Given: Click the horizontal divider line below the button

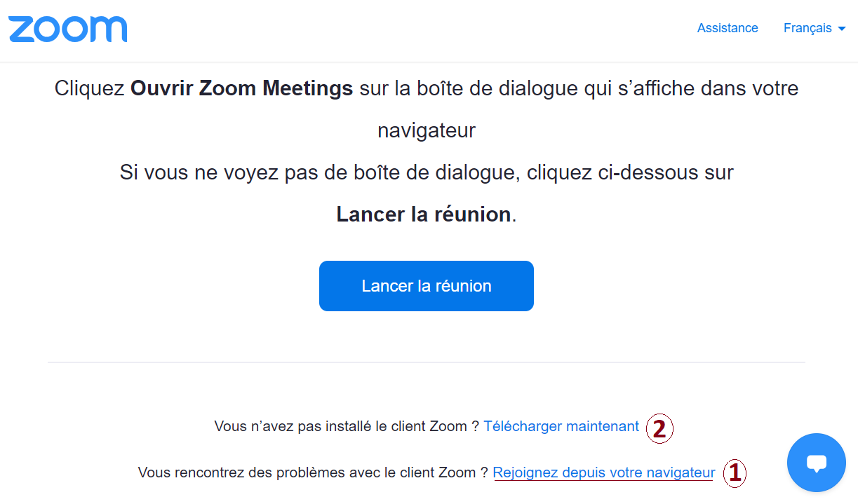Looking at the screenshot, I should pos(427,362).
